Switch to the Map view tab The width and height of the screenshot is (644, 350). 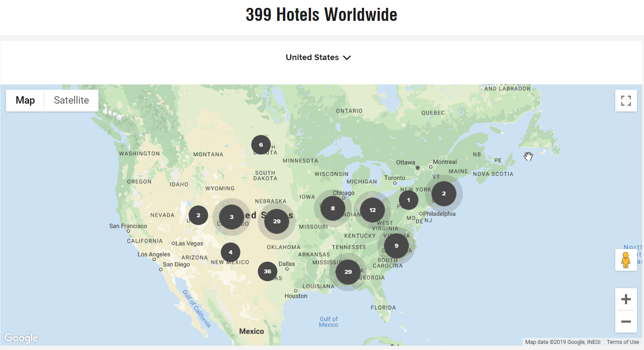(x=25, y=101)
